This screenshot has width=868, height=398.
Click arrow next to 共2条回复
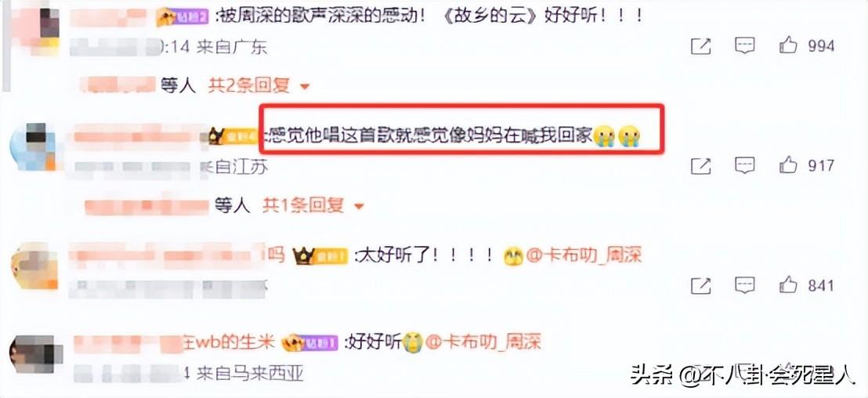click(305, 87)
